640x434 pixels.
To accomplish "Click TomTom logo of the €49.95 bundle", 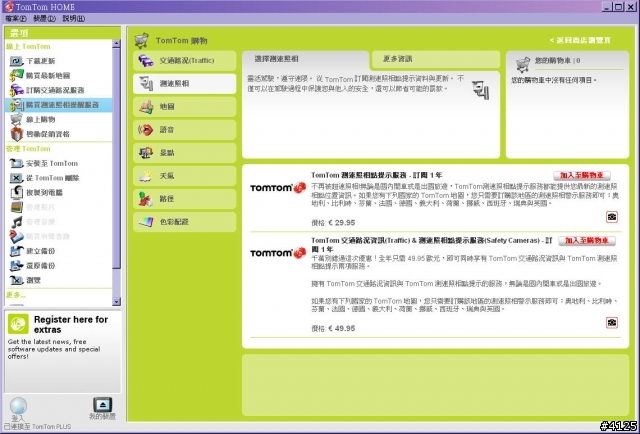I will 278,253.
